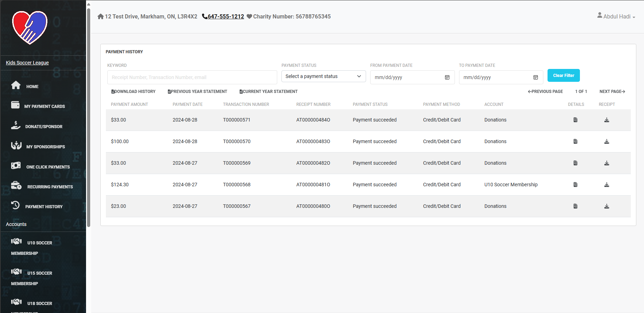Click the Kids Soccer League heart logo
Screen dimensions: 644x313
pos(30,28)
